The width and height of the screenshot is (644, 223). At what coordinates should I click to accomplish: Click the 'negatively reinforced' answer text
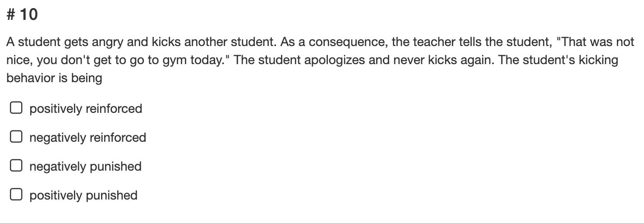(x=88, y=138)
